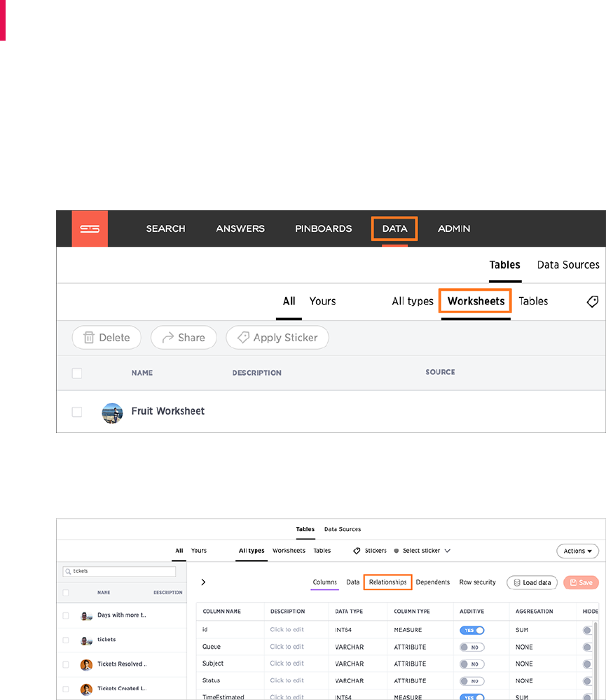Filter by Yours in the upper list
The width and height of the screenshot is (606, 700).
point(323,301)
